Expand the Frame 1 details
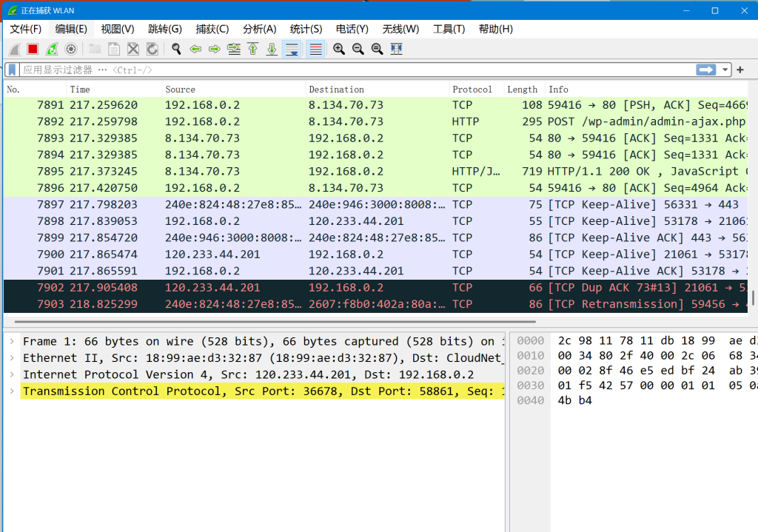The image size is (758, 532). coord(12,342)
